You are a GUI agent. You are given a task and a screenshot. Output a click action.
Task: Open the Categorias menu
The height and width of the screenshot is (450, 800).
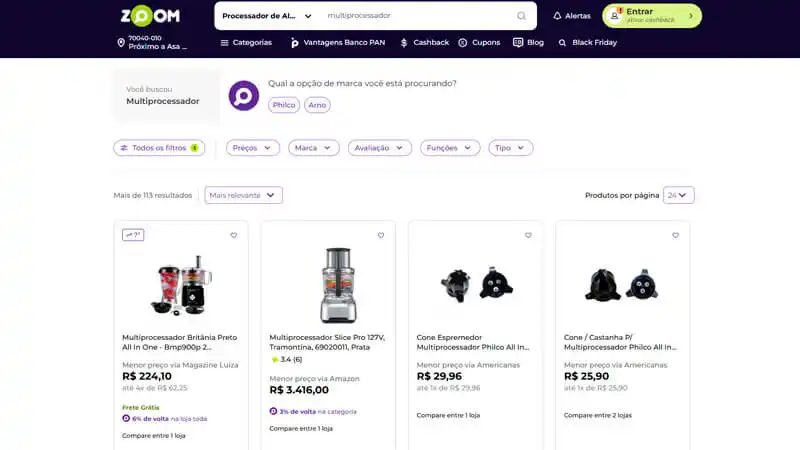[x=245, y=43]
